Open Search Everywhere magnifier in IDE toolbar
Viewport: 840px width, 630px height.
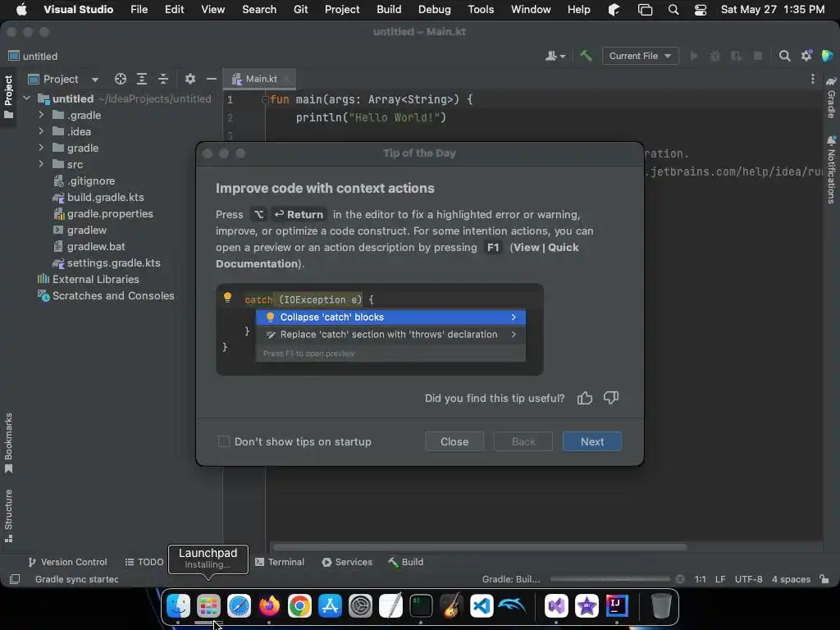784,56
